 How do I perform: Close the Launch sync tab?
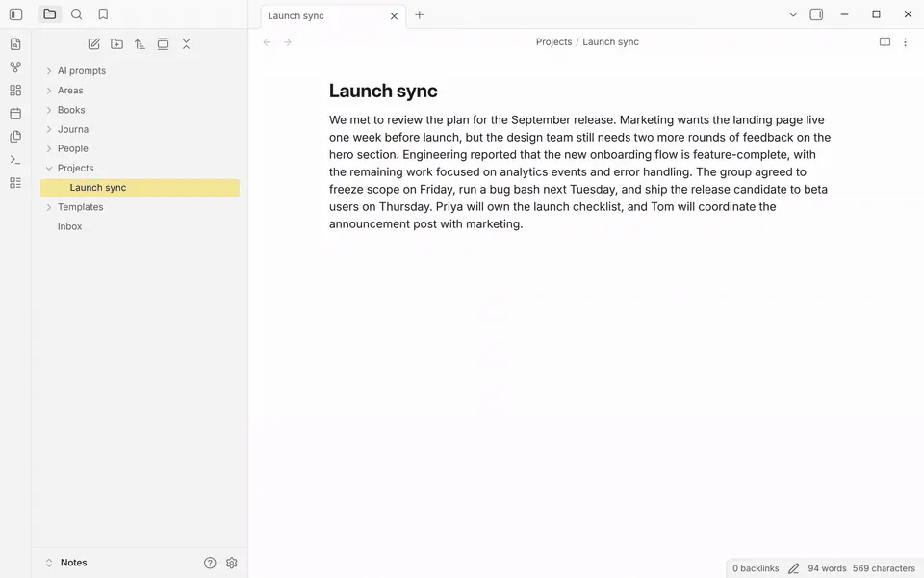click(x=395, y=16)
